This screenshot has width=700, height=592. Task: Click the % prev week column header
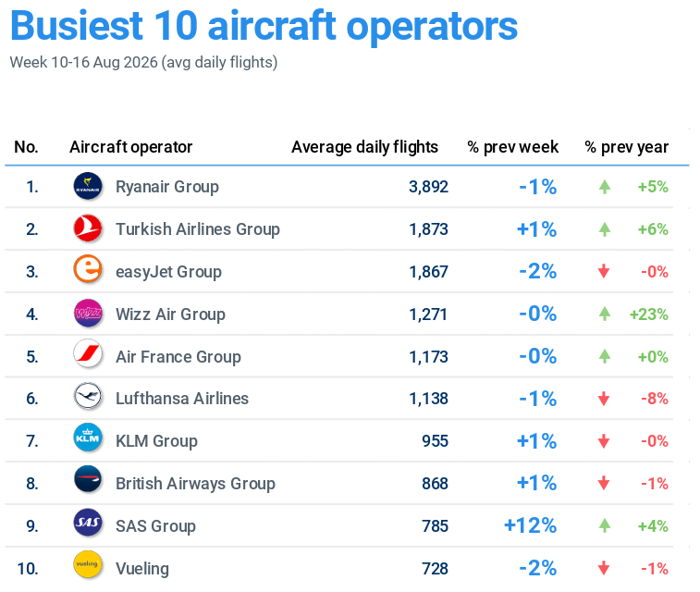tap(512, 147)
